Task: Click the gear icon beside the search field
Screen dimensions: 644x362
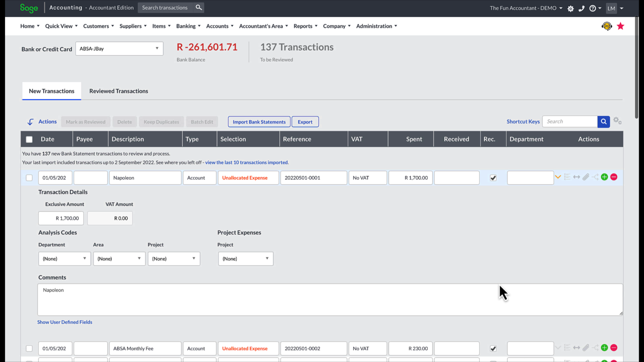Action: tap(618, 120)
